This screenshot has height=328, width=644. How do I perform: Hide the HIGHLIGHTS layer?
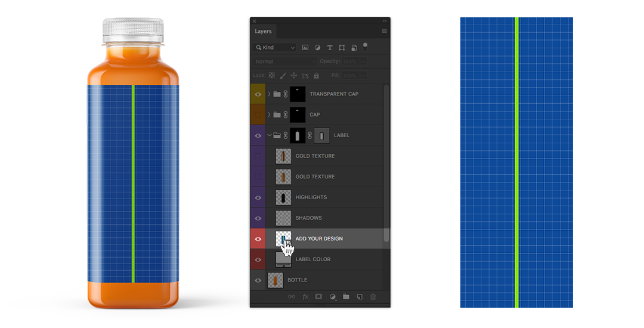coord(258,198)
